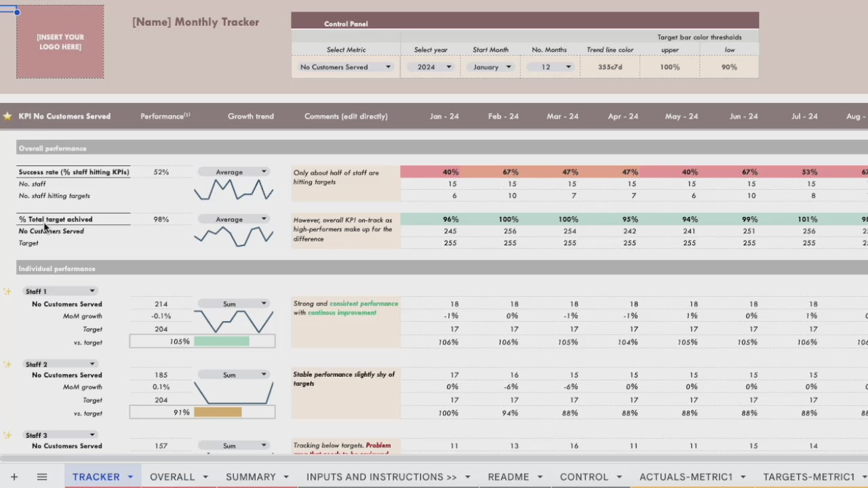
Task: Click the sparkle icon next to Staff 1
Action: (7, 291)
